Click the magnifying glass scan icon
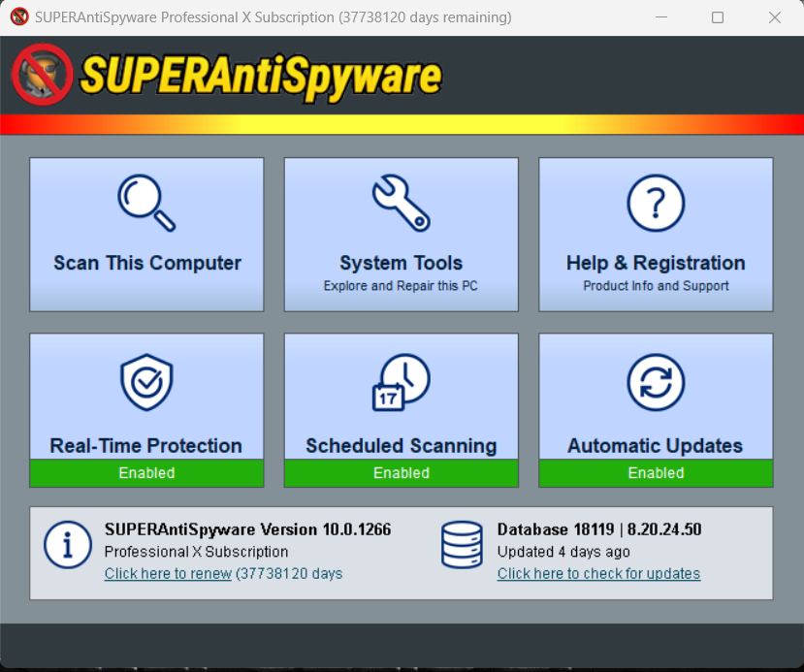Viewport: 804px width, 672px height. coord(146,203)
